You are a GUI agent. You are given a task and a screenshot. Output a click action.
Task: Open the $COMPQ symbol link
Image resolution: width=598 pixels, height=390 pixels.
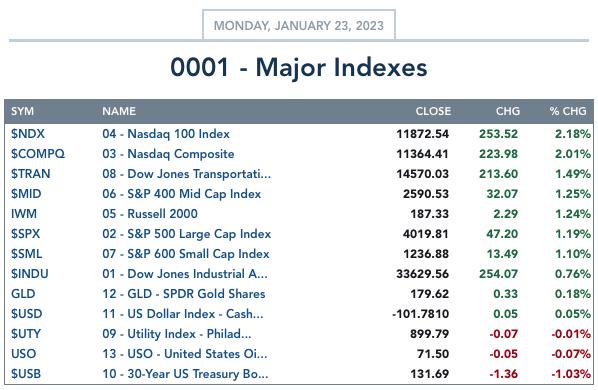pyautogui.click(x=38, y=154)
